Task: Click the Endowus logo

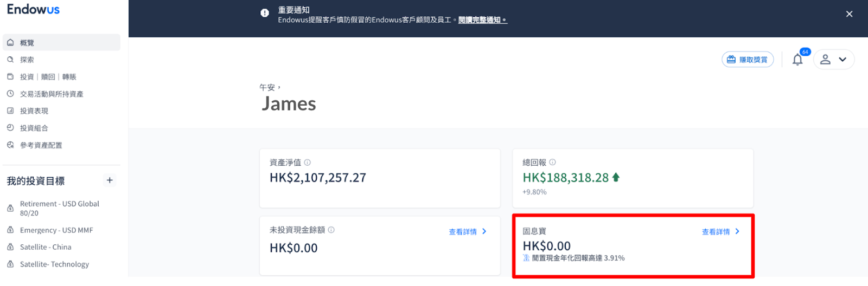Action: 33,10
